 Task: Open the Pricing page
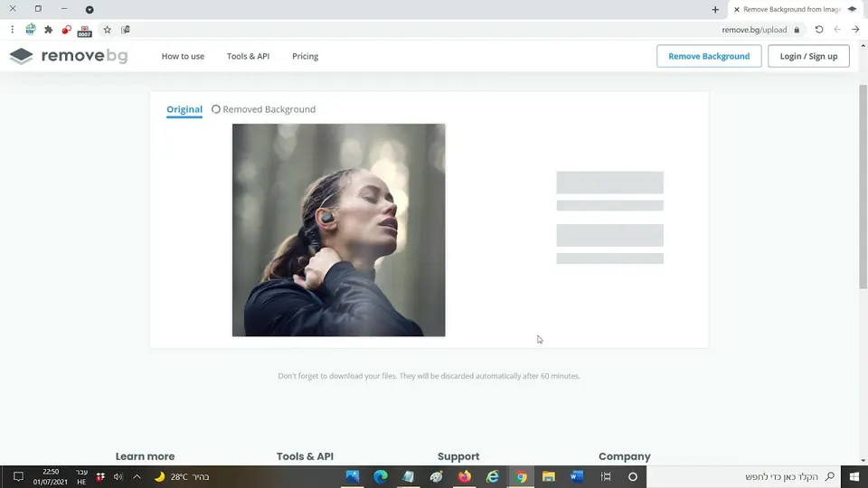305,56
